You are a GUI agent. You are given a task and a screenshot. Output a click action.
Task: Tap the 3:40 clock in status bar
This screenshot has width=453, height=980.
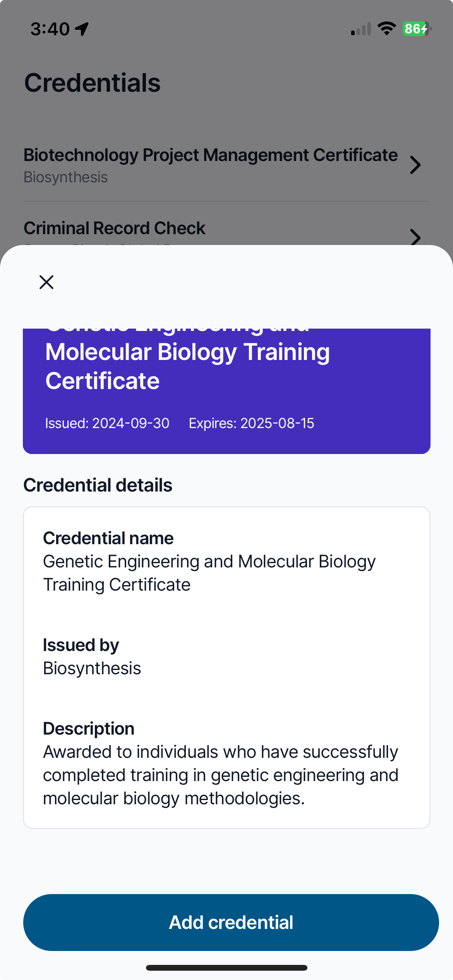[50, 29]
